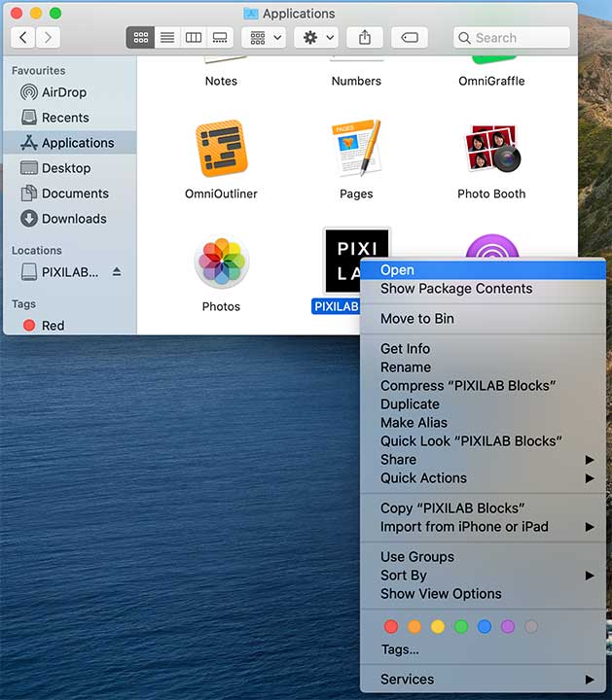Apply the blue tag color dot
612x700 pixels.
[485, 626]
